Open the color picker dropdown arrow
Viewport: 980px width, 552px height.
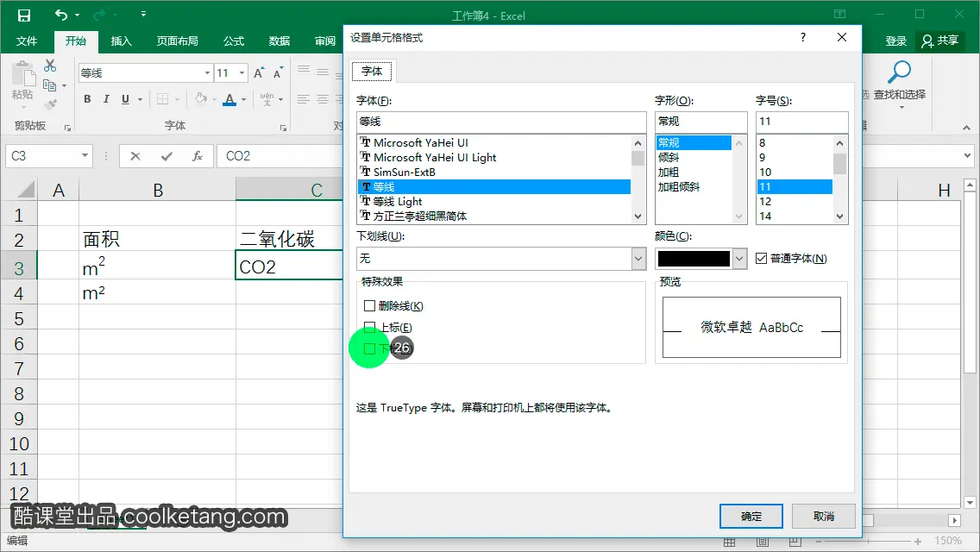[739, 258]
